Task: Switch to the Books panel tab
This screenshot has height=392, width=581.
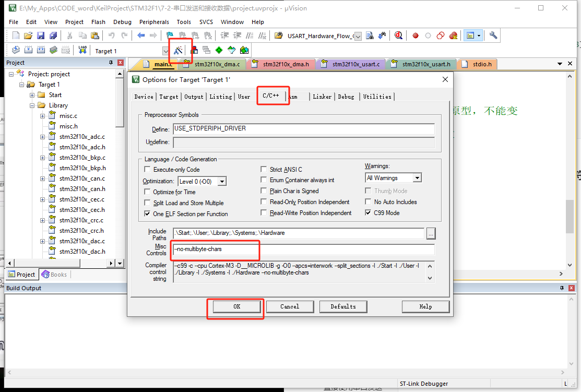Action: [54, 274]
